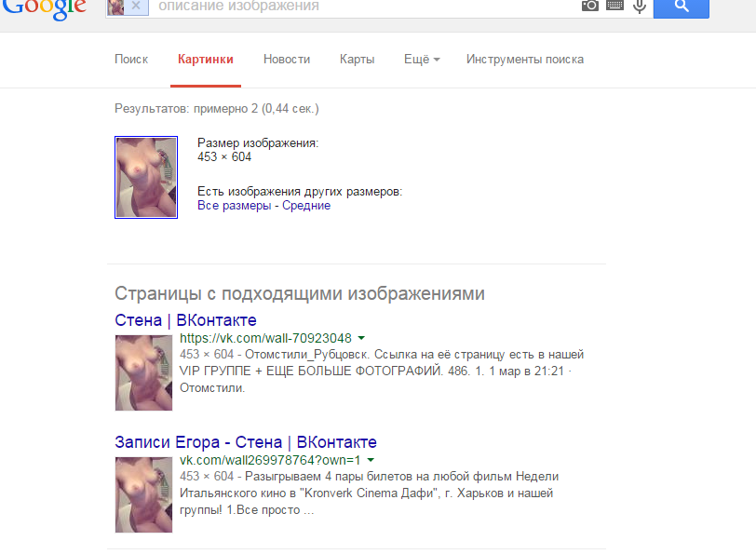Start voice search with microphone icon
Viewport: 756px width, 554px height.
[640, 7]
